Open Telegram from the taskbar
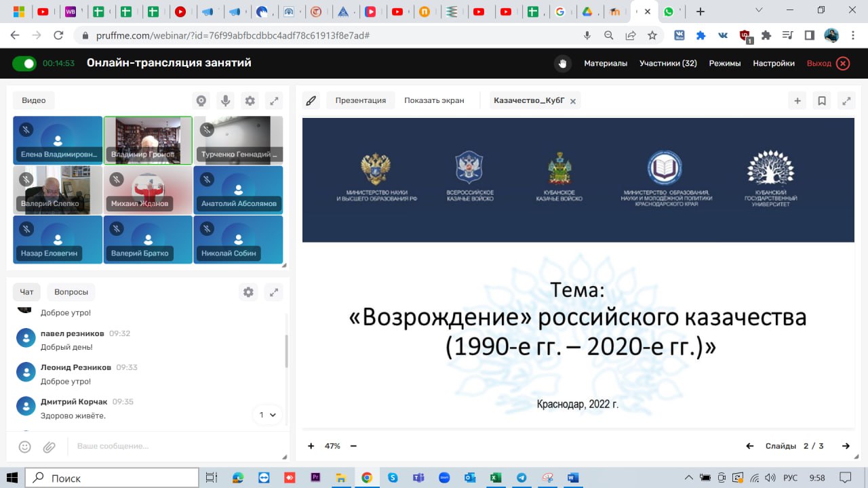The height and width of the screenshot is (488, 868). pos(521,478)
